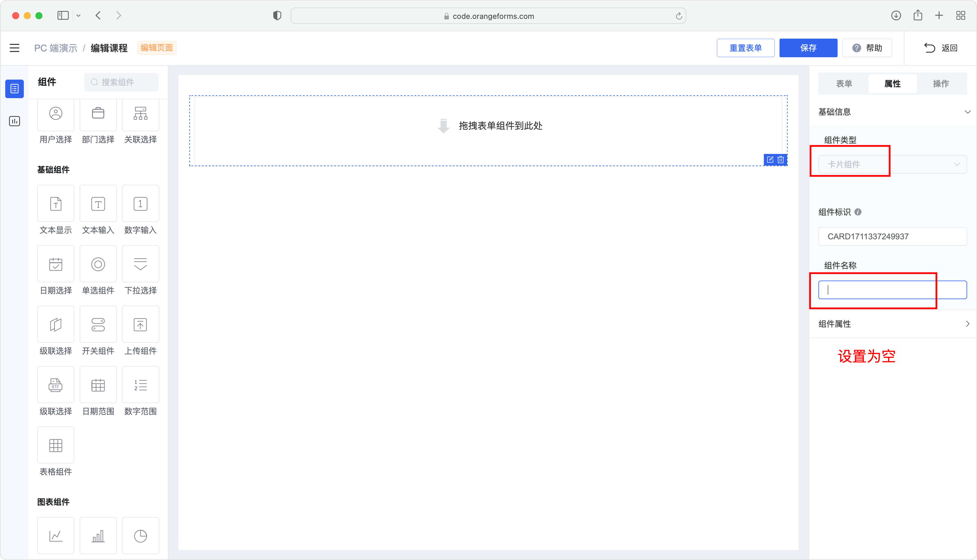Select the RTF rich text component icon

pos(56,385)
